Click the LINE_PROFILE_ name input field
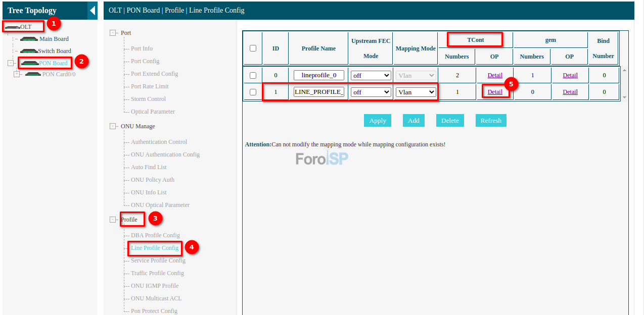The height and width of the screenshot is (315, 644). click(319, 92)
